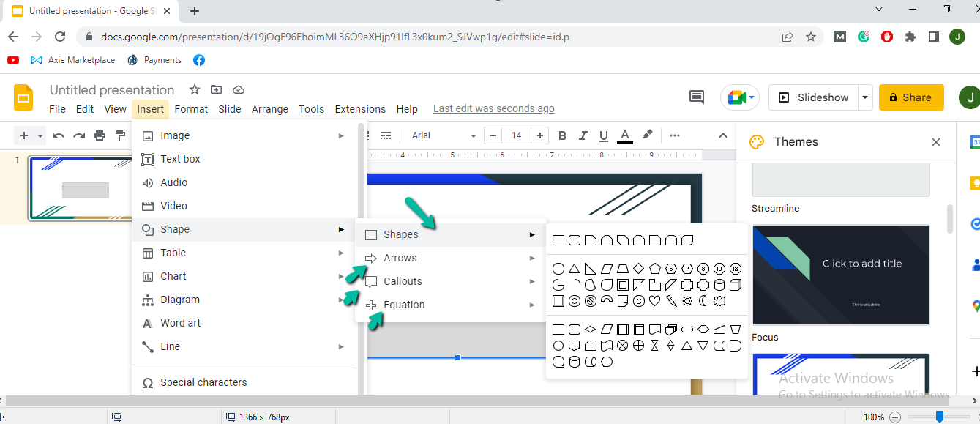Open comment history
980x424 pixels.
click(695, 97)
